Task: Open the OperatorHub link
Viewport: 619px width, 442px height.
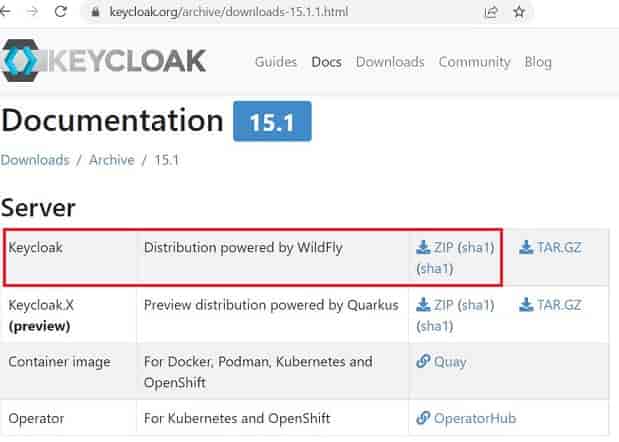Action: 466,418
